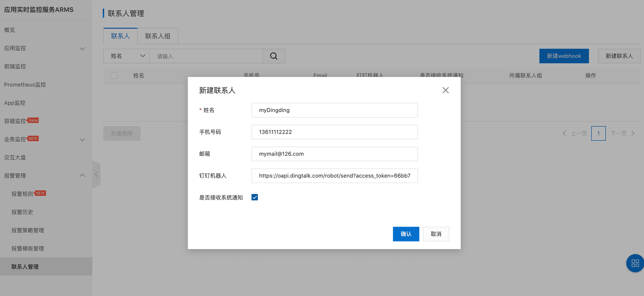Toggle select-all checkbox in table header
The width and height of the screenshot is (644, 296).
(x=113, y=75)
